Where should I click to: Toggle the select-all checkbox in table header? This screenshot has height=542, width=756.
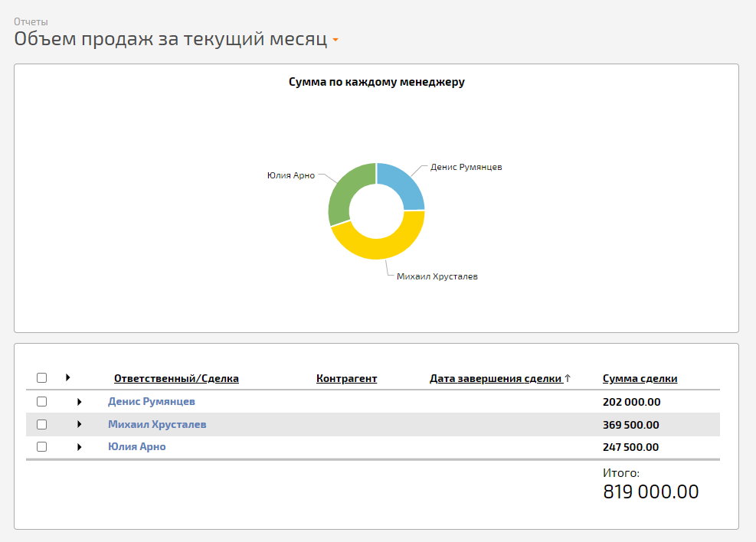pyautogui.click(x=42, y=377)
